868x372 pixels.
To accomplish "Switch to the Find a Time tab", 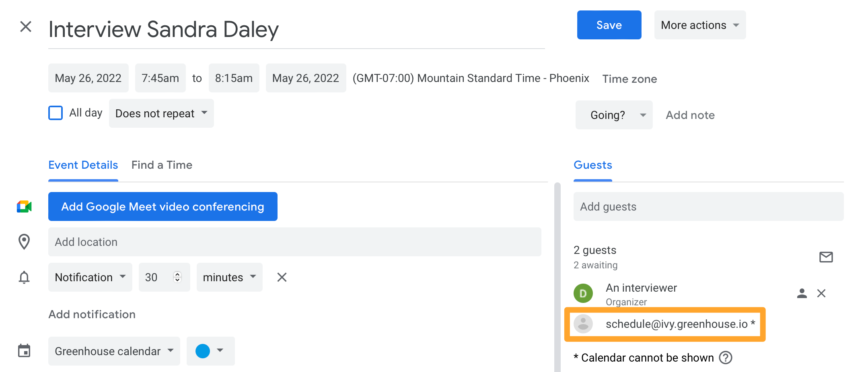I will [x=162, y=165].
